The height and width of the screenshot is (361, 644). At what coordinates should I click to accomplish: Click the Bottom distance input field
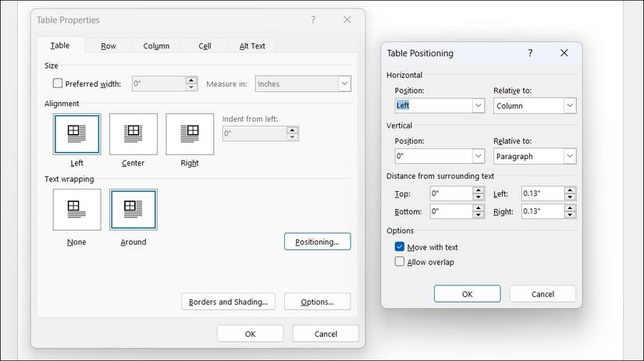450,211
